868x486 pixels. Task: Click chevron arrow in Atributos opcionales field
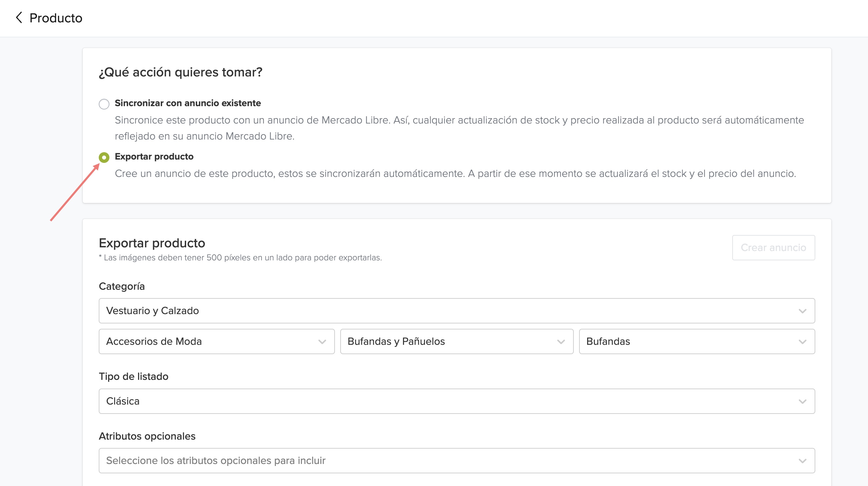tap(802, 461)
